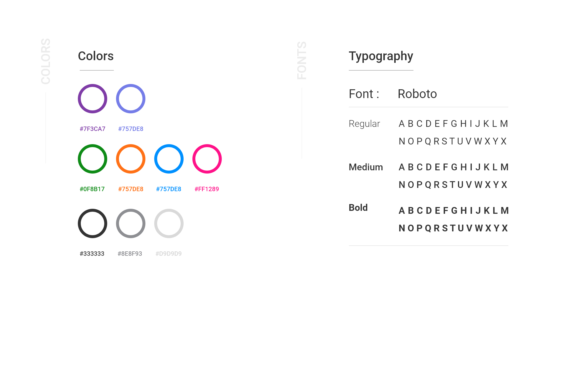
Task: Select the periwinkle color ring in top row
Action: [131, 99]
